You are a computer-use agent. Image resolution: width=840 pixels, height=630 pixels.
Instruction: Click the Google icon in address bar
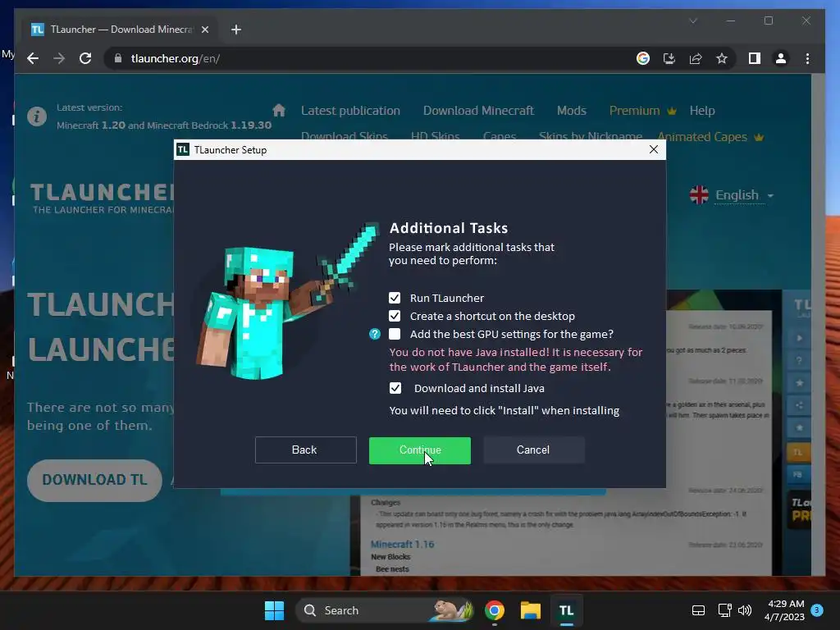(x=643, y=58)
